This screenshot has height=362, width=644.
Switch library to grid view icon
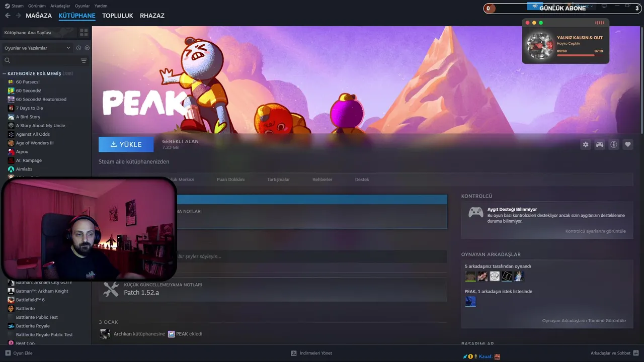pos(84,33)
